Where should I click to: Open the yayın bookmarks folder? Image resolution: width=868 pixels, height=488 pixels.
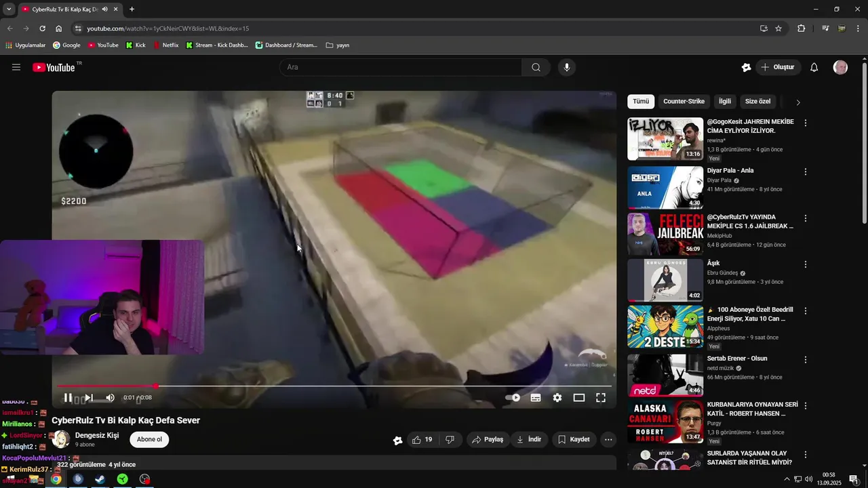pos(338,45)
